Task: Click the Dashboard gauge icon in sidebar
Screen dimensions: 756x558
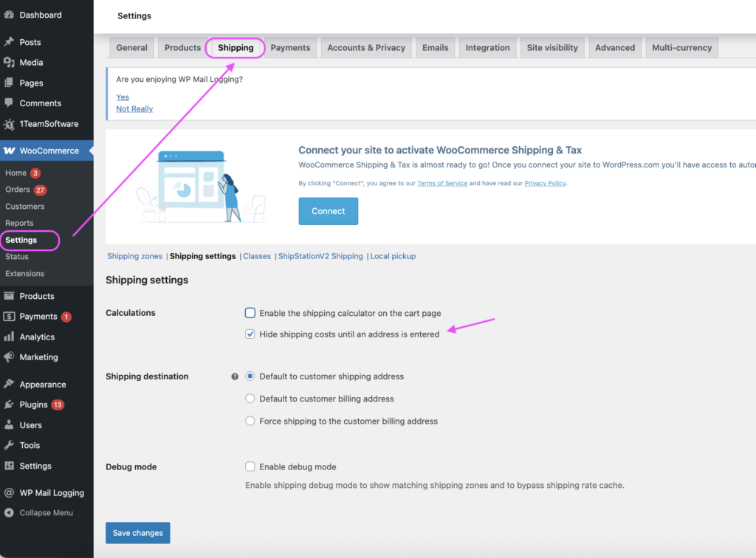Action: pyautogui.click(x=9, y=15)
